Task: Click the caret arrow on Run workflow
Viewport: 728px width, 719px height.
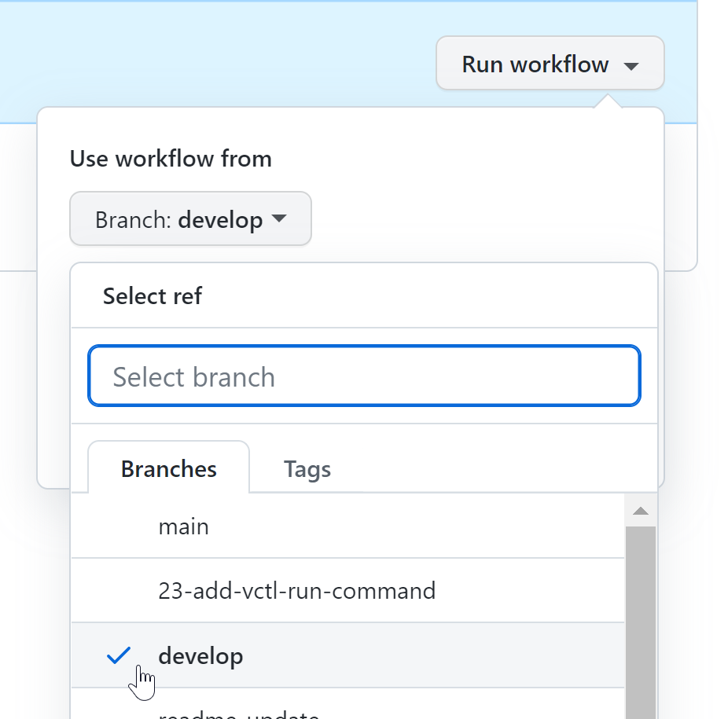Action: tap(631, 66)
